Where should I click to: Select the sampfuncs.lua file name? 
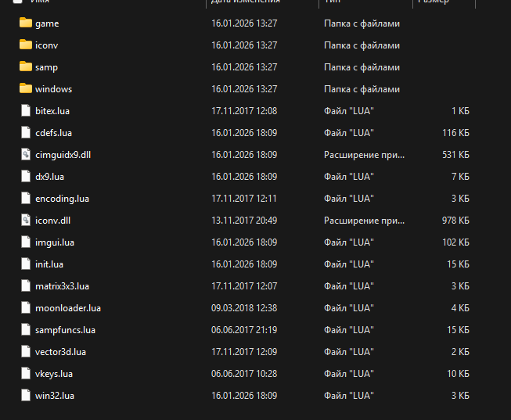click(x=65, y=330)
